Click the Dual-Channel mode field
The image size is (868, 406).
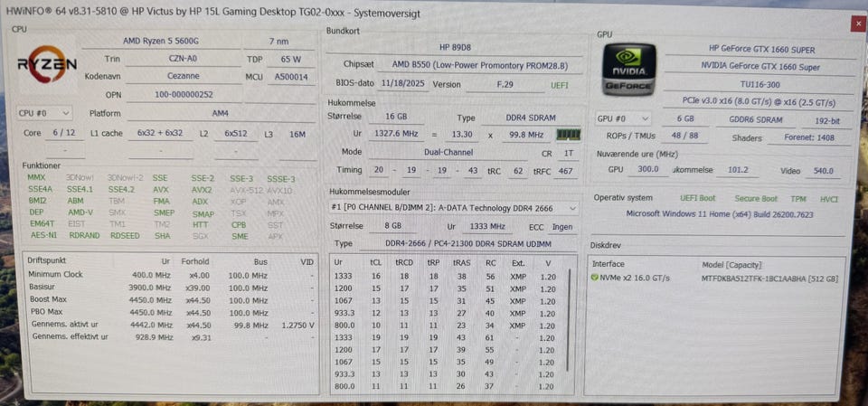tap(448, 152)
